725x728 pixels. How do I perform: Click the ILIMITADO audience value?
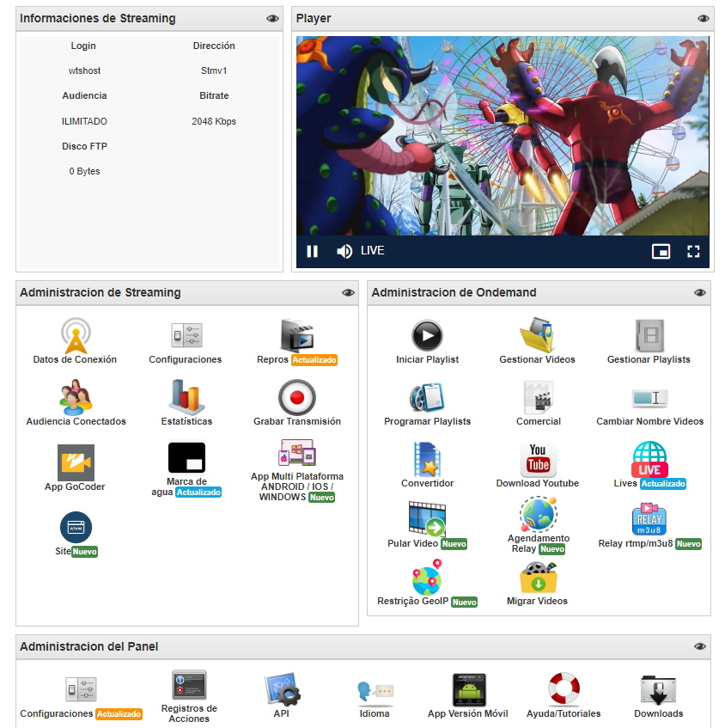pos(84,121)
